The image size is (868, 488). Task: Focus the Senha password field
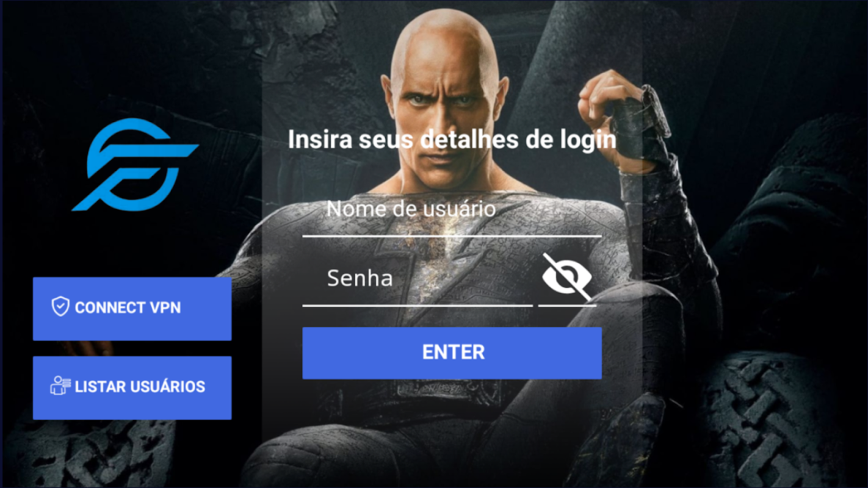(418, 279)
